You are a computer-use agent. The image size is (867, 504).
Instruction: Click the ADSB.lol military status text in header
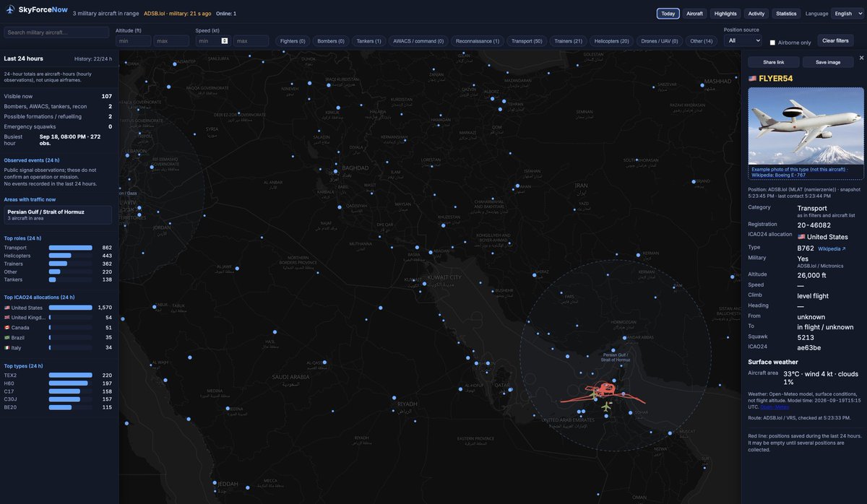point(178,13)
